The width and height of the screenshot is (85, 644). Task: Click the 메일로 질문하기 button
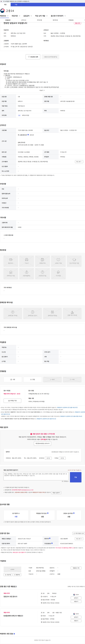[56, 493]
